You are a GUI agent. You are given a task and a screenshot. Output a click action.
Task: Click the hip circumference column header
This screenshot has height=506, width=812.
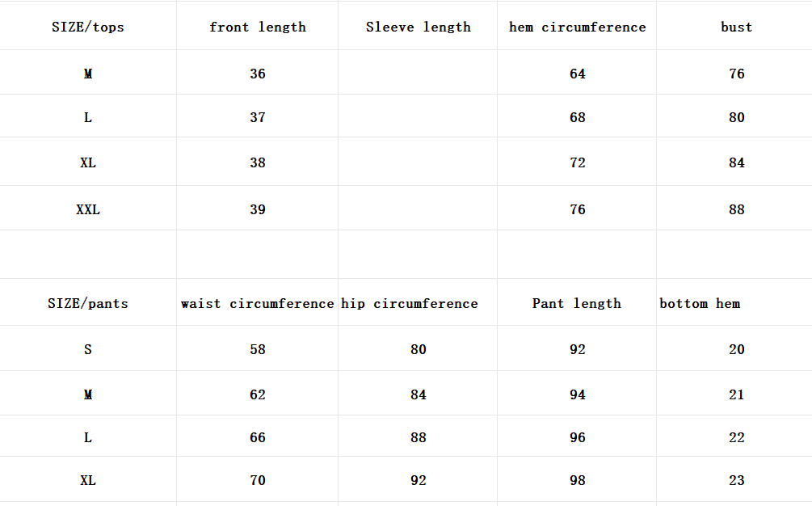[410, 304]
